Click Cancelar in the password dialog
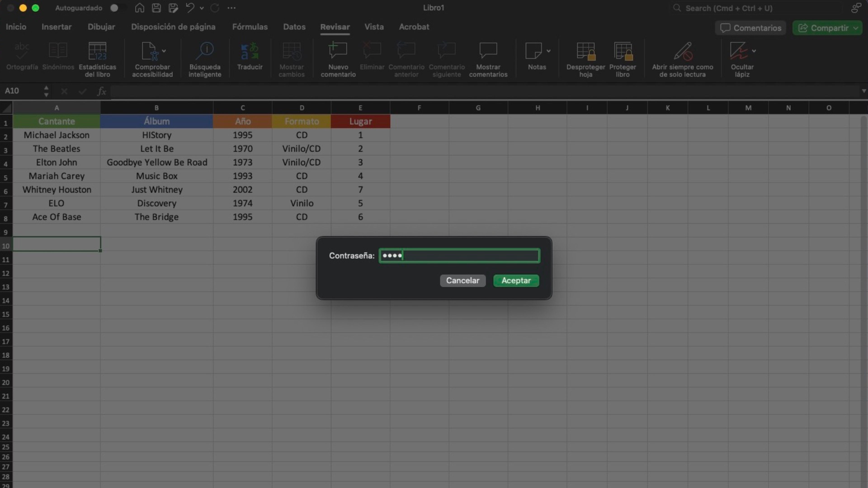This screenshot has width=868, height=488. (x=463, y=281)
